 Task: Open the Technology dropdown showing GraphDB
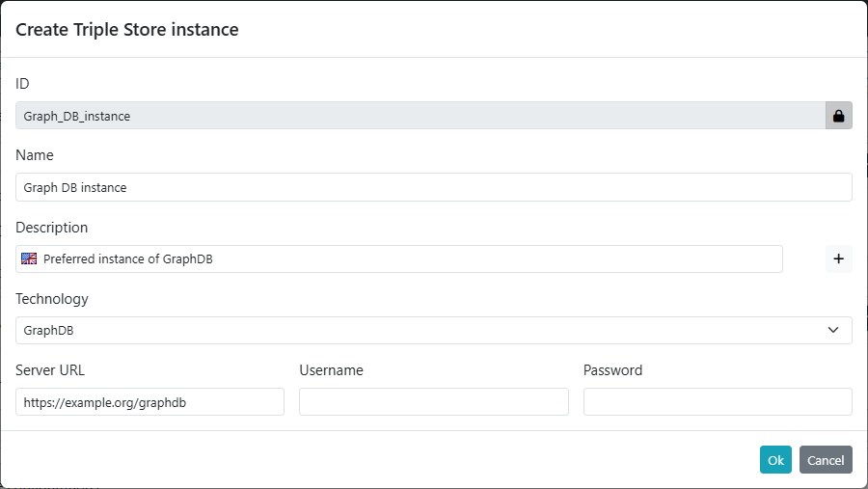tap(433, 330)
